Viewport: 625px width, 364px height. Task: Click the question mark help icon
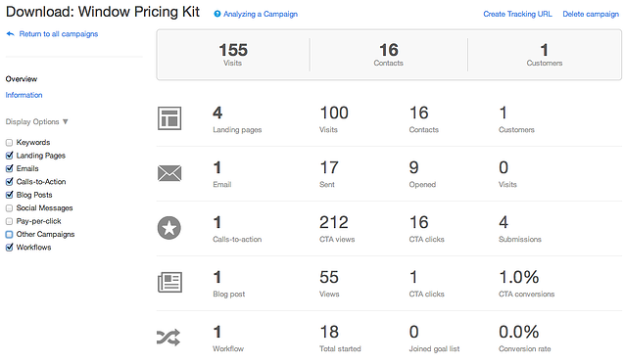(x=217, y=14)
